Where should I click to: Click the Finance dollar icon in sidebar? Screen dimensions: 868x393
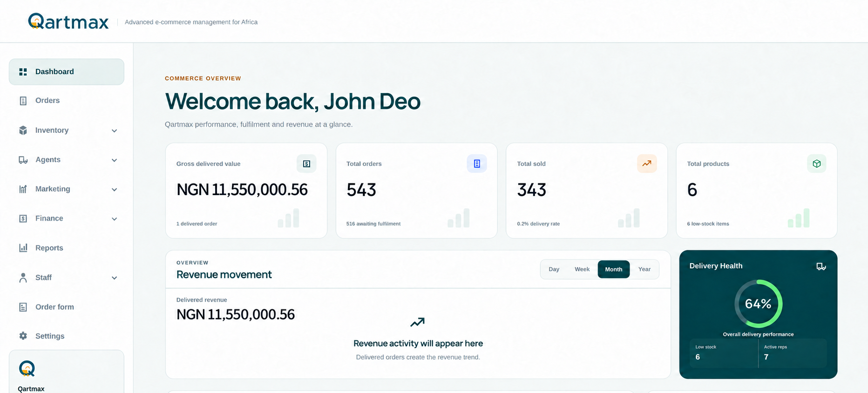click(23, 218)
